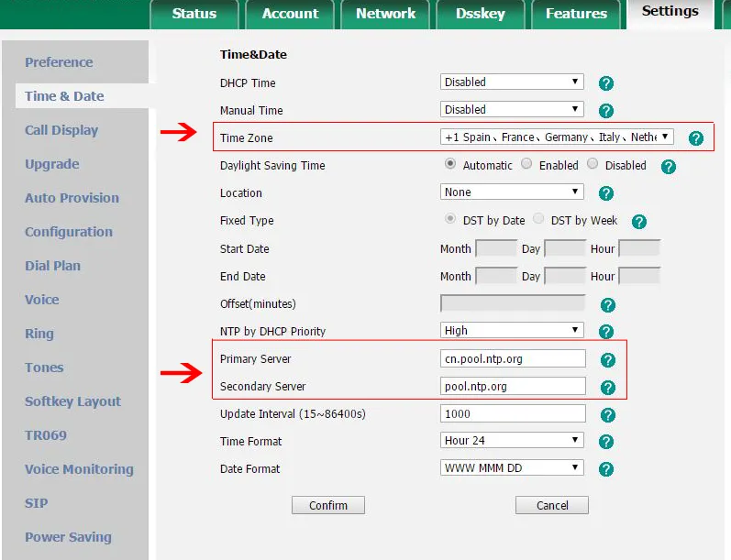Image resolution: width=731 pixels, height=560 pixels.
Task: Show help for Secondary Server field
Action: click(607, 388)
